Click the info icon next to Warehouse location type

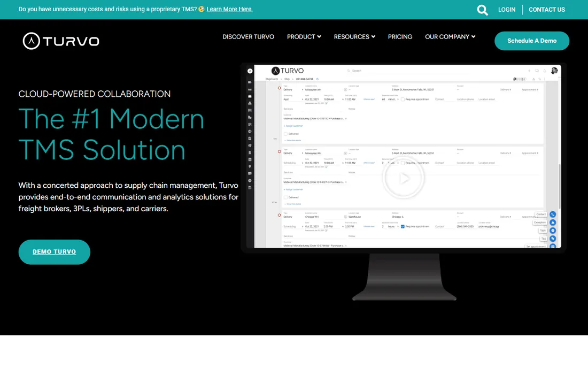coord(345,217)
